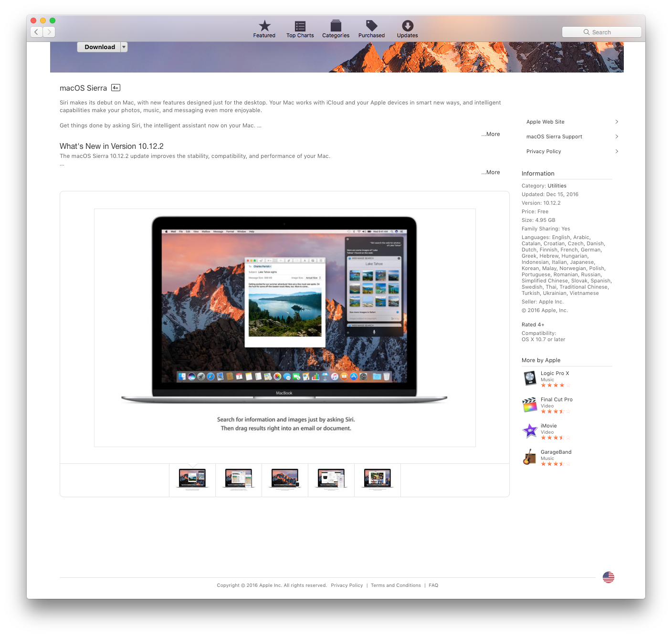The height and width of the screenshot is (637, 672).
Task: Open the iMovie app icon
Action: pyautogui.click(x=530, y=431)
